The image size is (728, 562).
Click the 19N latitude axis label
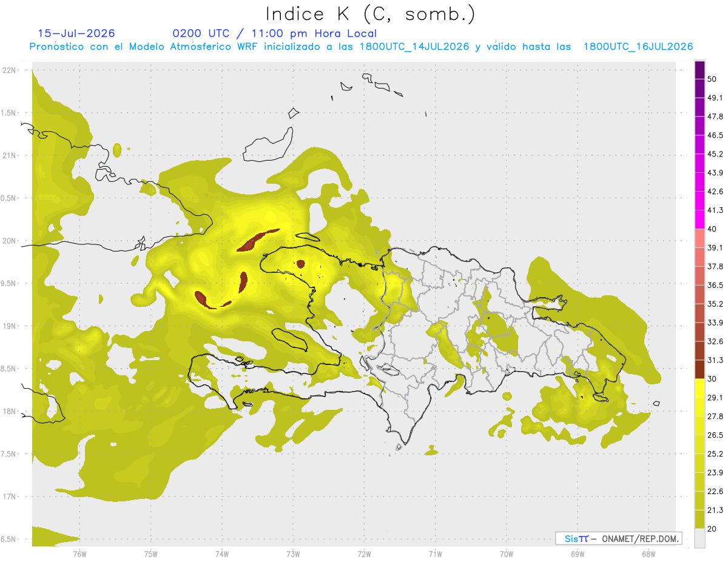click(x=10, y=326)
